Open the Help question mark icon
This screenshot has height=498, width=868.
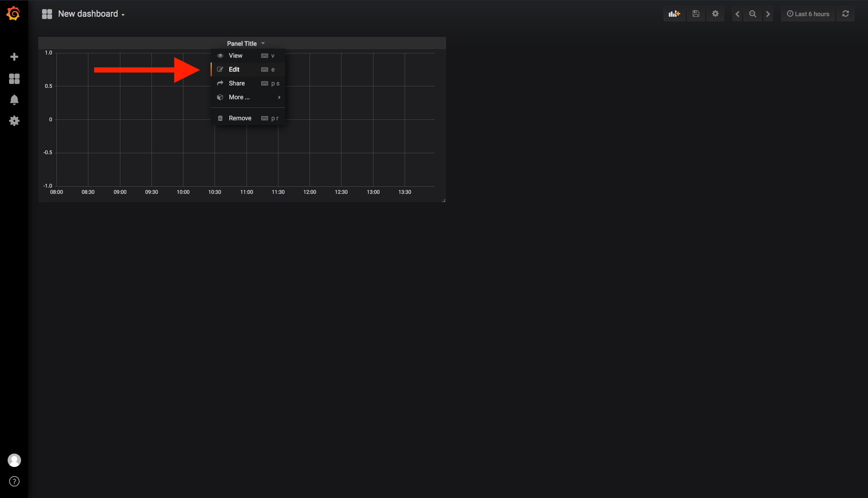pyautogui.click(x=14, y=481)
